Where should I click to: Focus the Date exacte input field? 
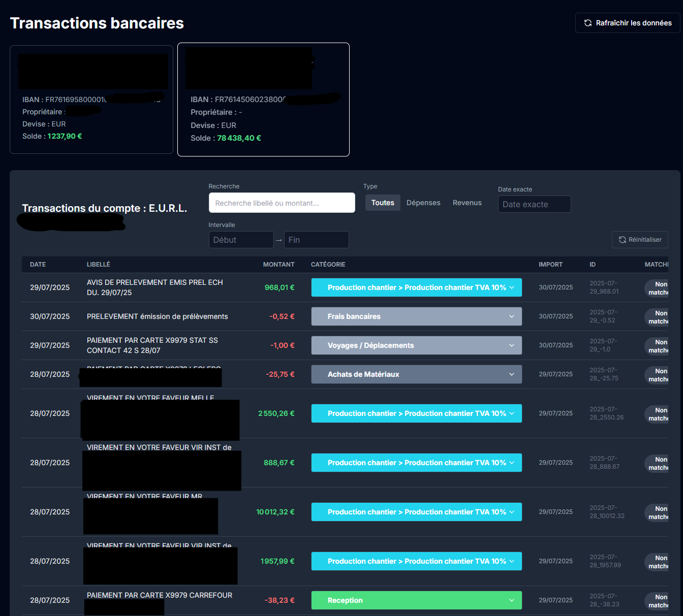click(534, 204)
